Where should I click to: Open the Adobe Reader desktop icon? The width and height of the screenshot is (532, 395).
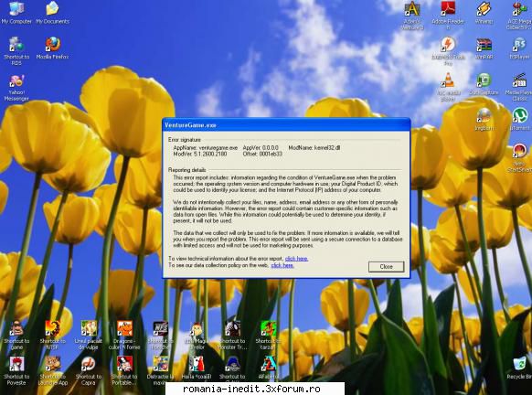448,16
